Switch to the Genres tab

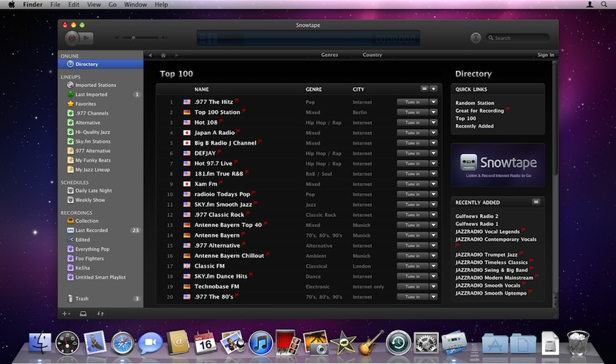330,55
